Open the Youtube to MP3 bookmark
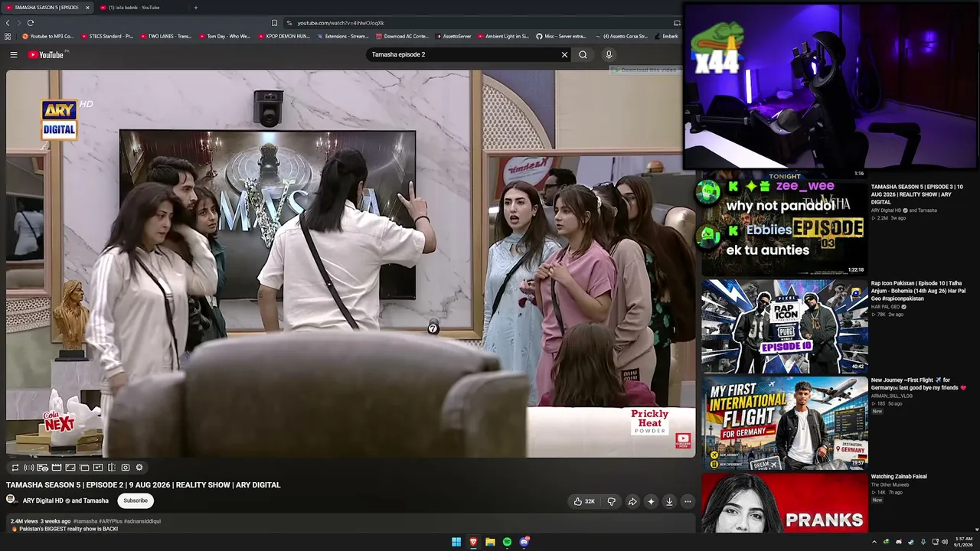 48,36
